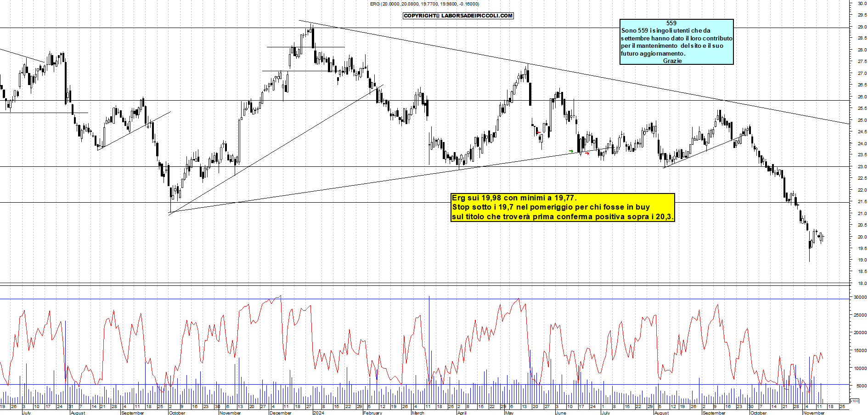Viewport: 868px width, 415px height.
Task: Click the red right-pointing arrow marker
Action: click(587, 153)
